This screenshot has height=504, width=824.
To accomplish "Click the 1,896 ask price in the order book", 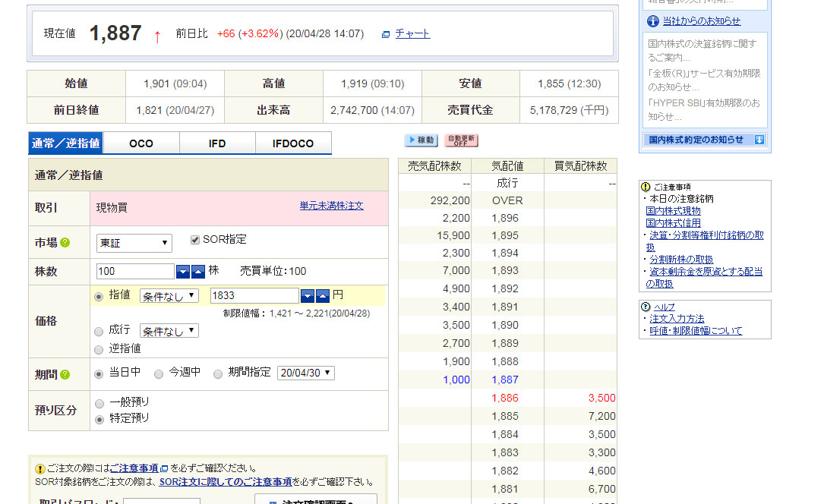I will point(505,219).
